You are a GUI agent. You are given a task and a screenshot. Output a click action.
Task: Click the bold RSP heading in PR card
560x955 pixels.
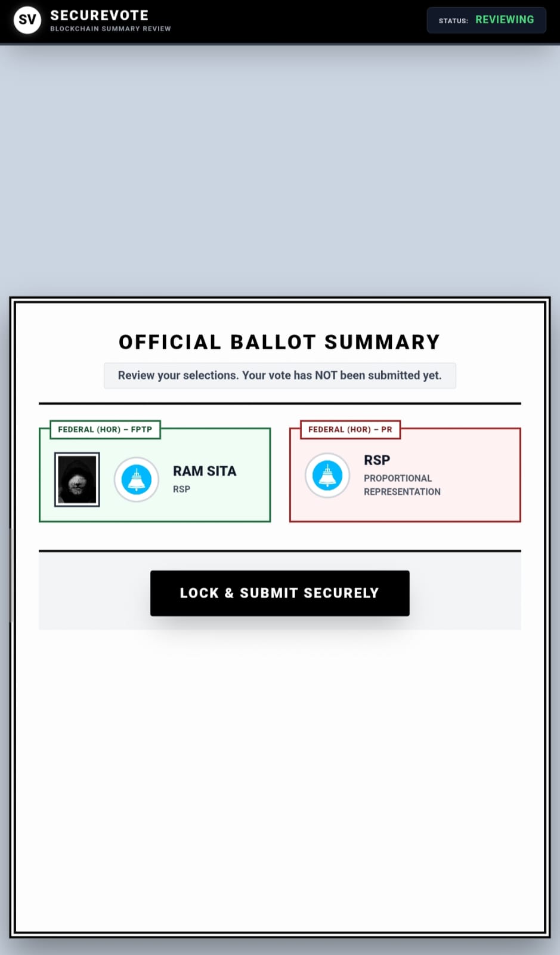pyautogui.click(x=377, y=460)
